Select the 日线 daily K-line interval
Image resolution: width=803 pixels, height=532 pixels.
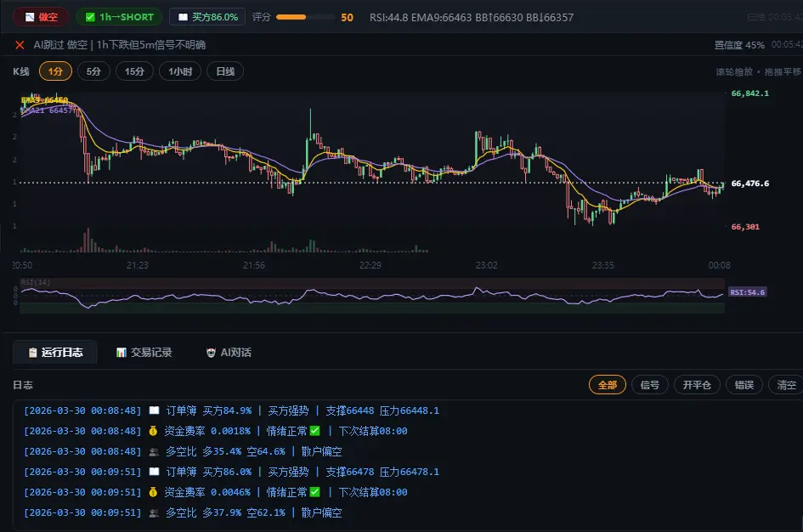225,71
